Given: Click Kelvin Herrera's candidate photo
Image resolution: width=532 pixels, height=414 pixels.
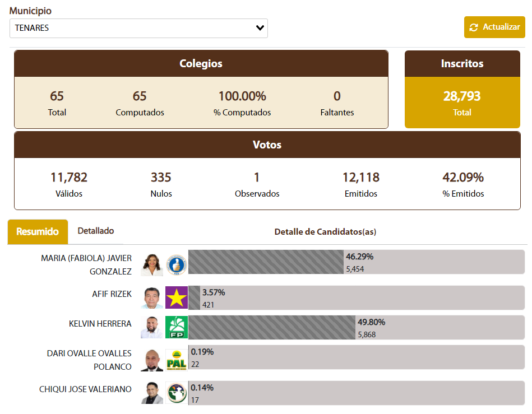Looking at the screenshot, I should coord(152,327).
